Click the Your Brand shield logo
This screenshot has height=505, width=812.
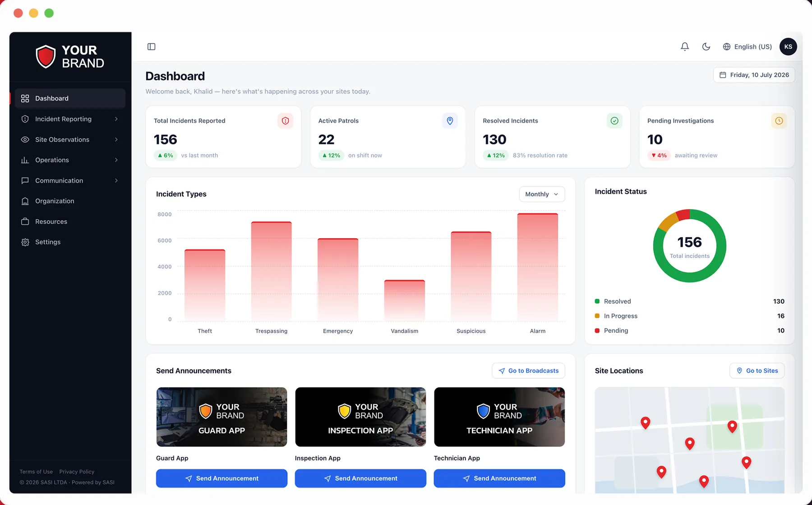[x=46, y=56]
